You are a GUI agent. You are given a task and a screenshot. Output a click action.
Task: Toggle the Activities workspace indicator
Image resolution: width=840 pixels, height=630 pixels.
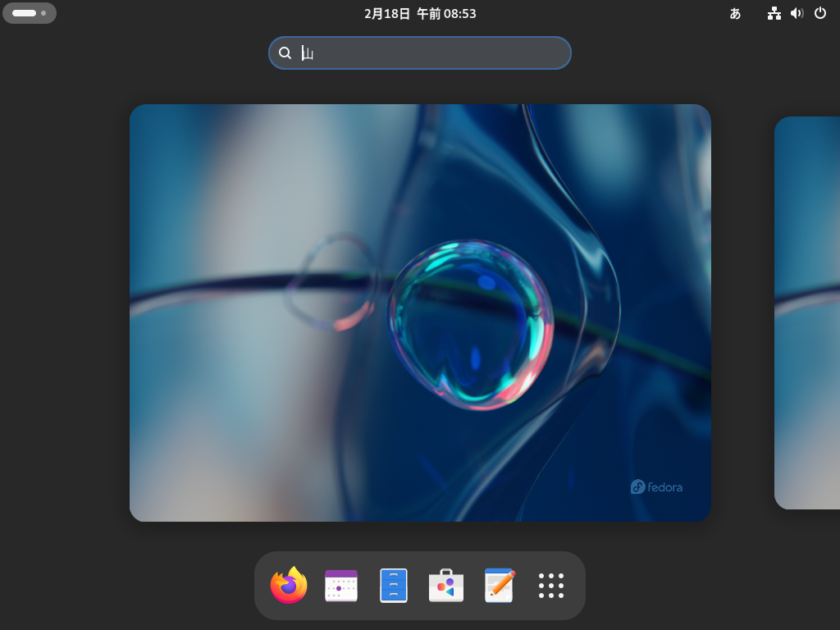click(30, 13)
